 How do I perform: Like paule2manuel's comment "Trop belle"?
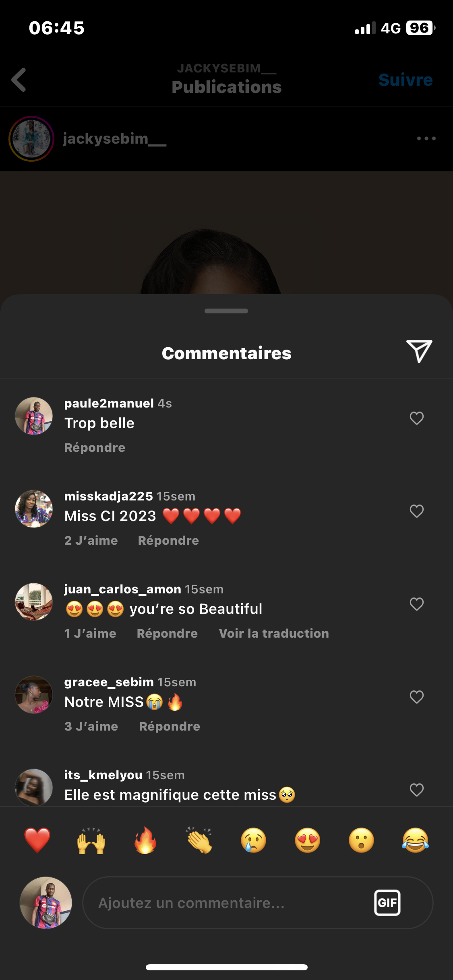pos(416,418)
